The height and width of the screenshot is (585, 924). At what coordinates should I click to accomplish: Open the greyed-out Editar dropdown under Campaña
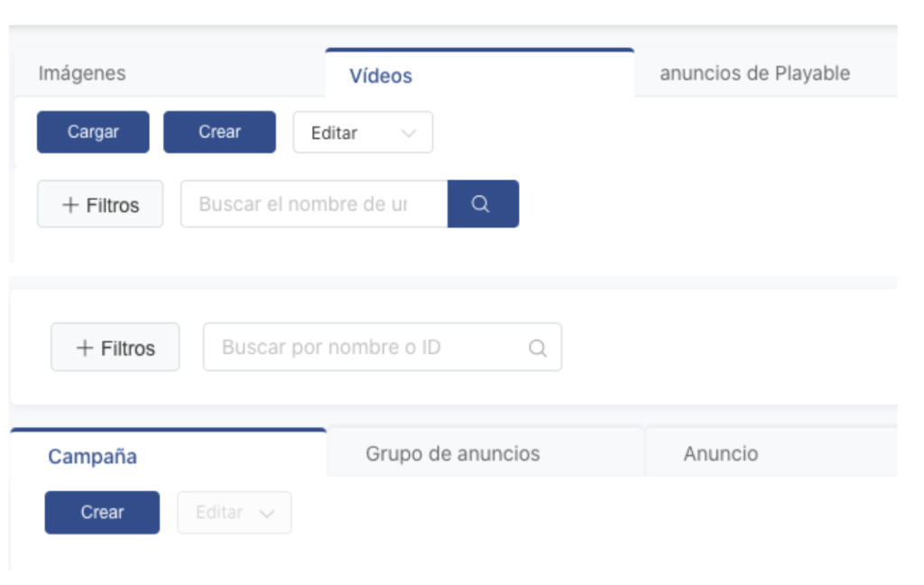click(235, 513)
